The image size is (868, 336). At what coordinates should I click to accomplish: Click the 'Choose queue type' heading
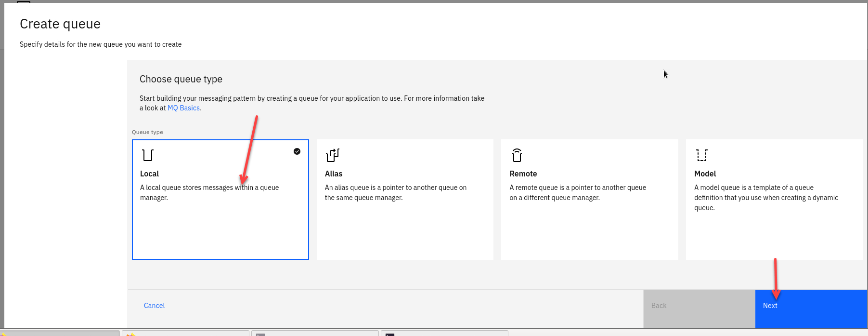(181, 79)
